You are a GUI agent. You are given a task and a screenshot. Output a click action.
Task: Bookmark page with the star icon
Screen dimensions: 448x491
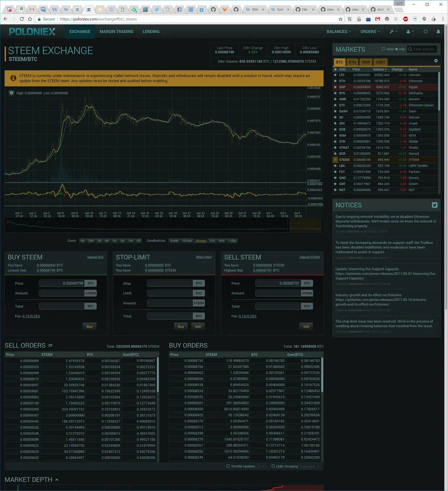click(x=340, y=19)
